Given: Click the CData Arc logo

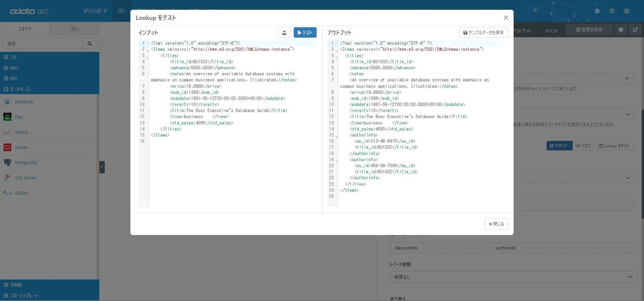Looking at the screenshot, I should click(29, 11).
